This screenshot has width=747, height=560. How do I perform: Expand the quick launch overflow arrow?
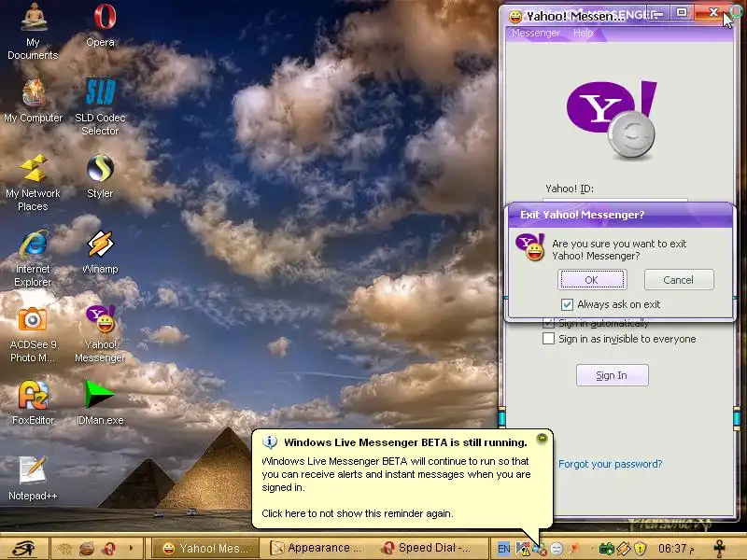132,548
